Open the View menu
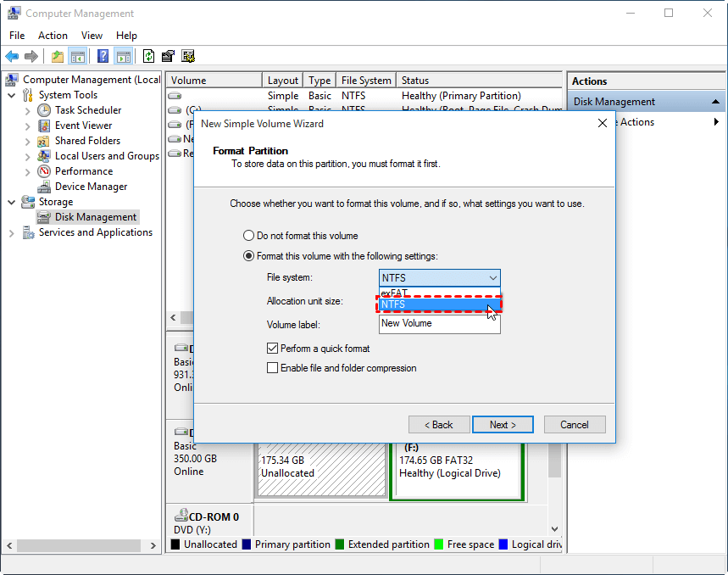The width and height of the screenshot is (728, 575). [92, 36]
